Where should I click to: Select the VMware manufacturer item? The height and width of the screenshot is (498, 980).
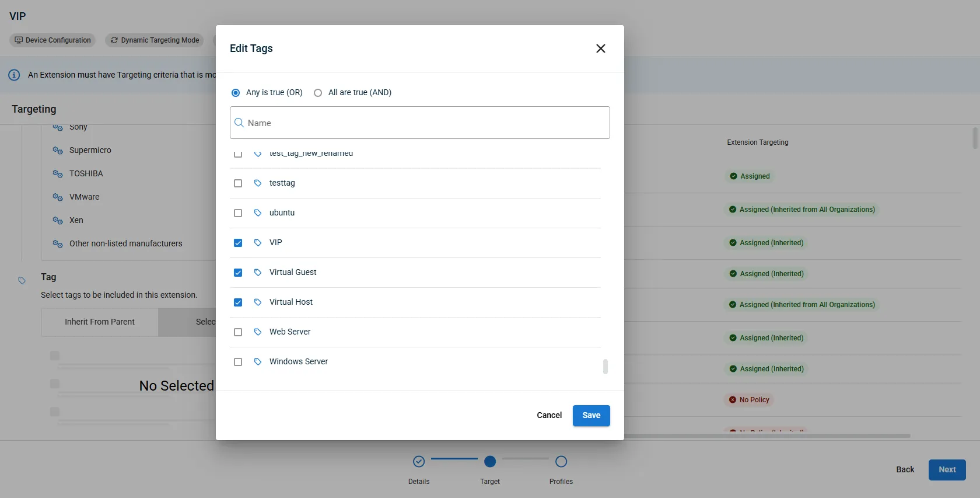tap(84, 197)
